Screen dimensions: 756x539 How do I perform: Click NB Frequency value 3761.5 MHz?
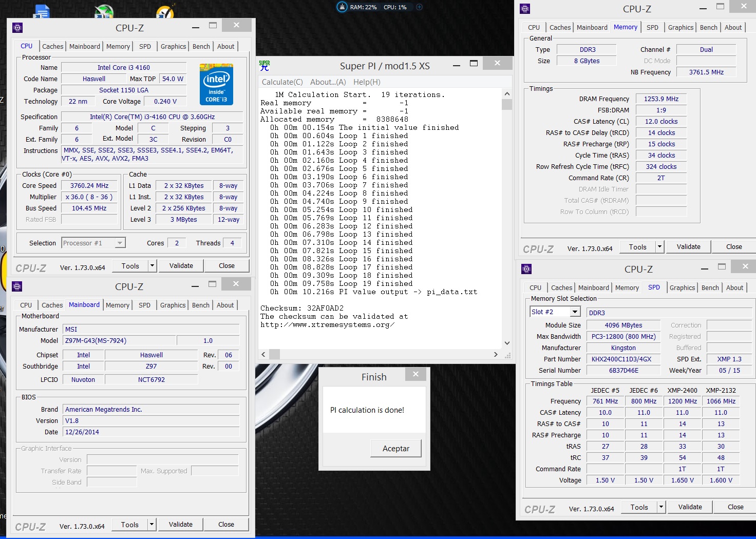point(706,72)
